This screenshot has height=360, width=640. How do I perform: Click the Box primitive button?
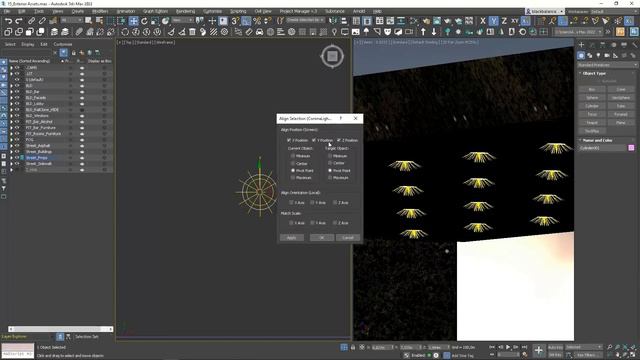(x=592, y=89)
